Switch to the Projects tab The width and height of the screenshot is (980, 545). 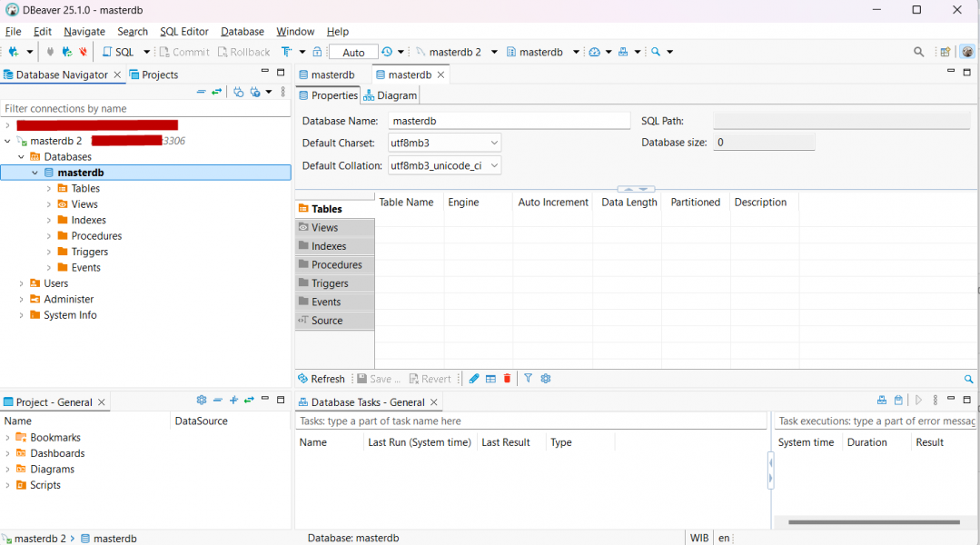[153, 75]
